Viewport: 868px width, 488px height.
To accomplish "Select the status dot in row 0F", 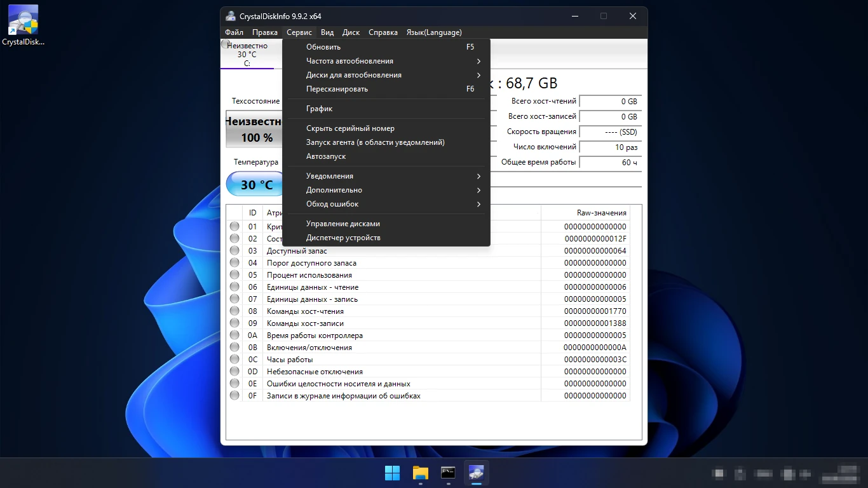I will 234,395.
